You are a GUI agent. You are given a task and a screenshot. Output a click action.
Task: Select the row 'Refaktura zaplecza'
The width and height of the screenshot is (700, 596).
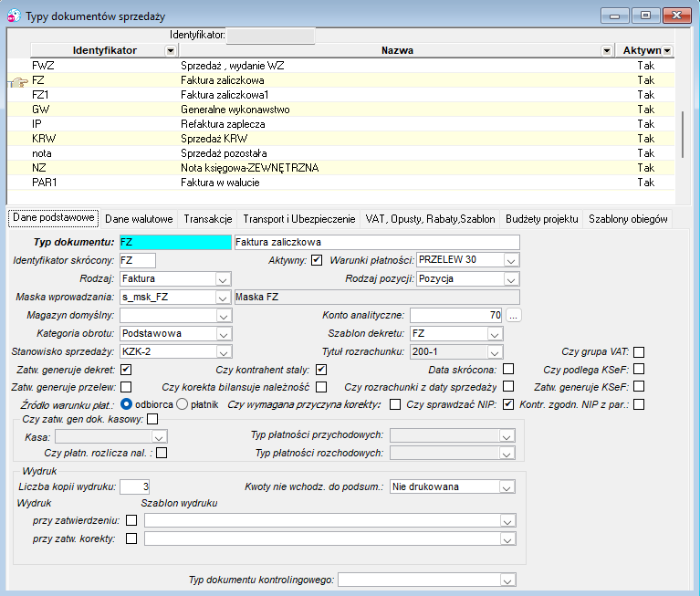(x=341, y=124)
